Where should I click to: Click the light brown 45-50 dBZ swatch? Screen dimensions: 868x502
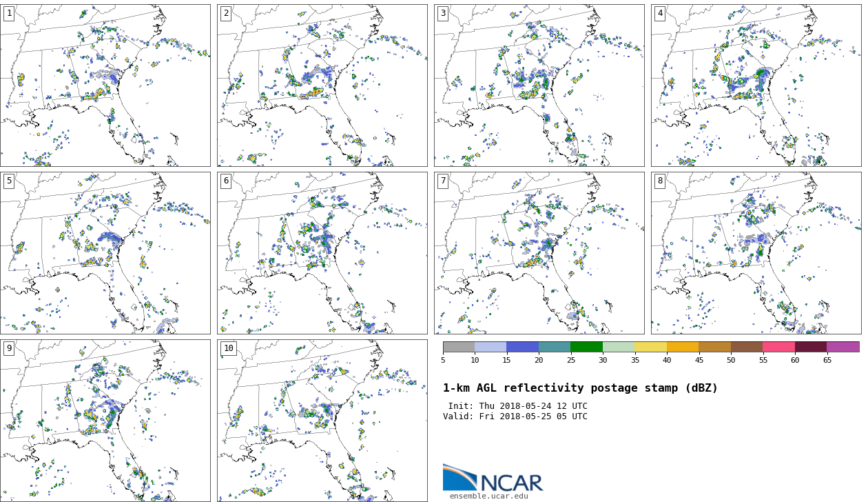tap(715, 347)
